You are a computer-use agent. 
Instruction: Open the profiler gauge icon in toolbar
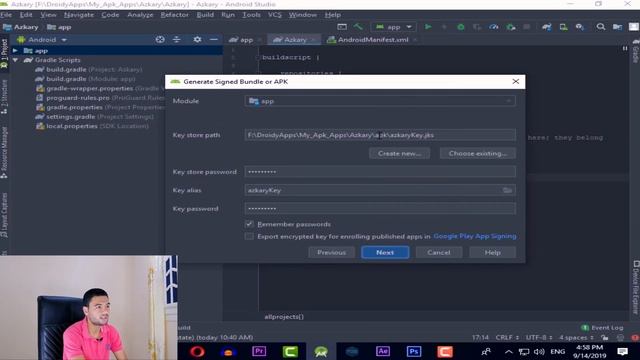pos(494,27)
